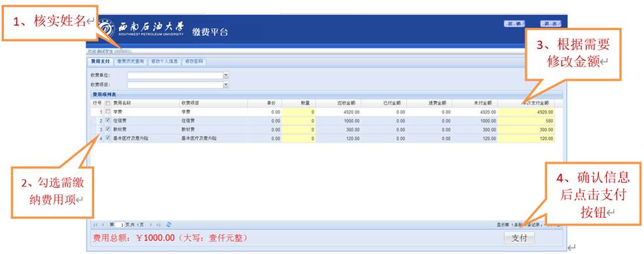
Task: Click the 住宿费 本次支付金额 field
Action: click(x=526, y=121)
